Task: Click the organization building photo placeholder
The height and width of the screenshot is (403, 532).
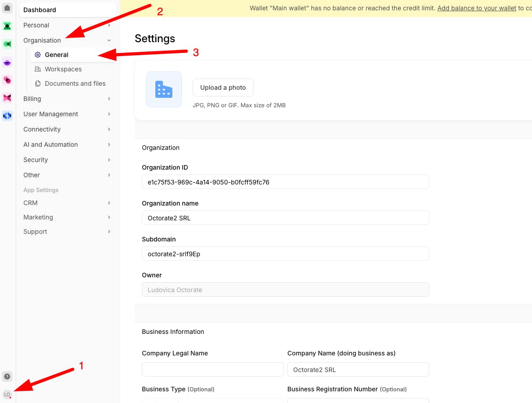Action: coord(164,89)
